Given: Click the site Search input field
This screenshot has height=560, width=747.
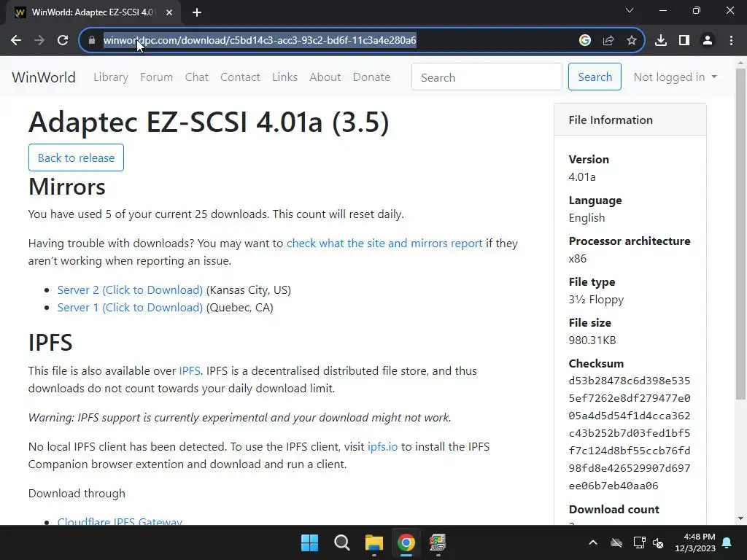Looking at the screenshot, I should [x=487, y=77].
